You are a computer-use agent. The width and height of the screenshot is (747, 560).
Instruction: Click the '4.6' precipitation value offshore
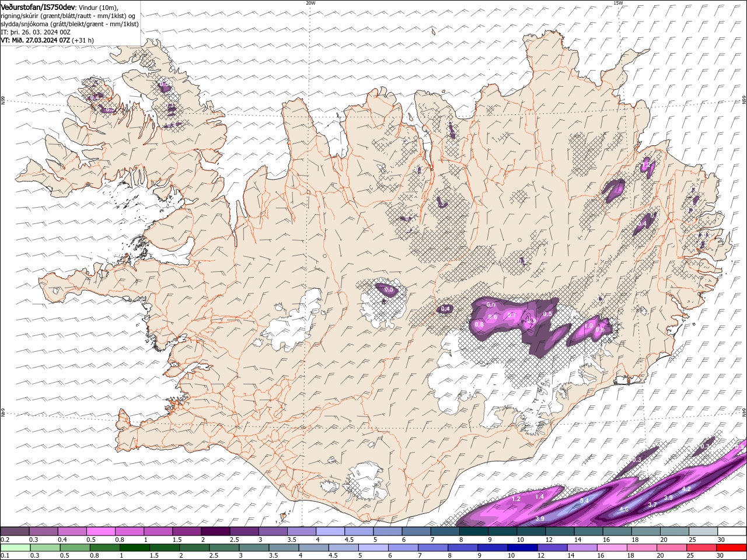coord(624,509)
